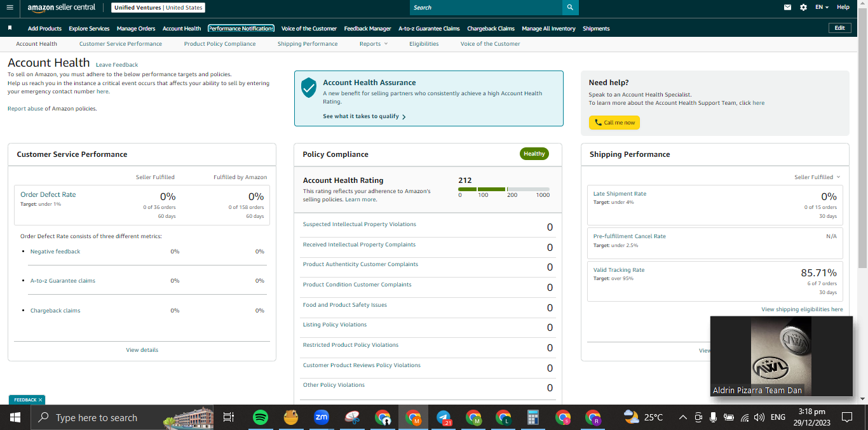Open Chargeback Claims in the nav bar
Screen dimensions: 868x430
(491, 29)
